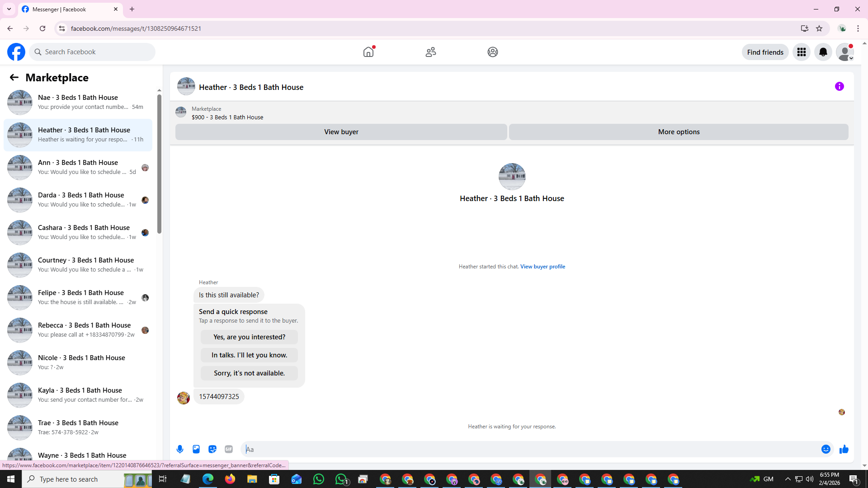Click the View buyer button
The height and width of the screenshot is (488, 868).
click(341, 132)
